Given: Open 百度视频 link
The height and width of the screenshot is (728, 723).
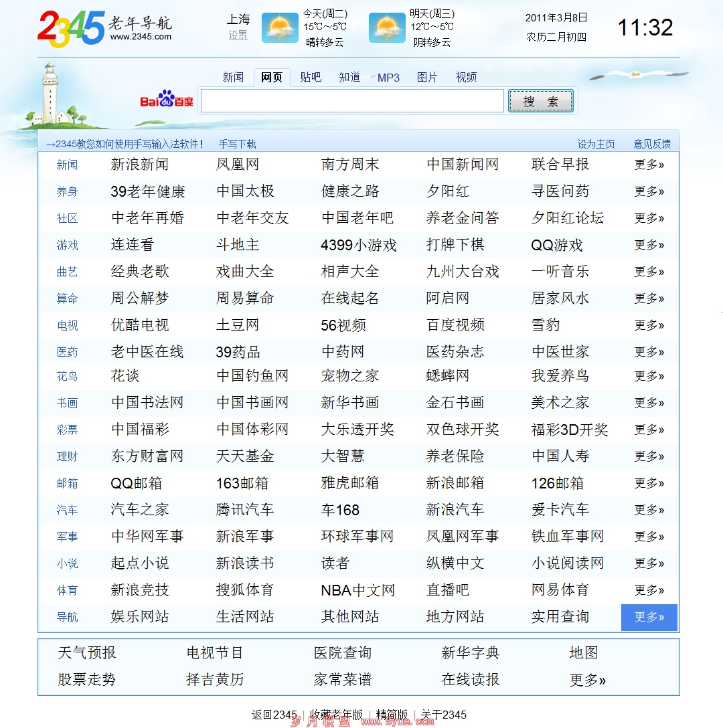Looking at the screenshot, I should click(x=455, y=325).
